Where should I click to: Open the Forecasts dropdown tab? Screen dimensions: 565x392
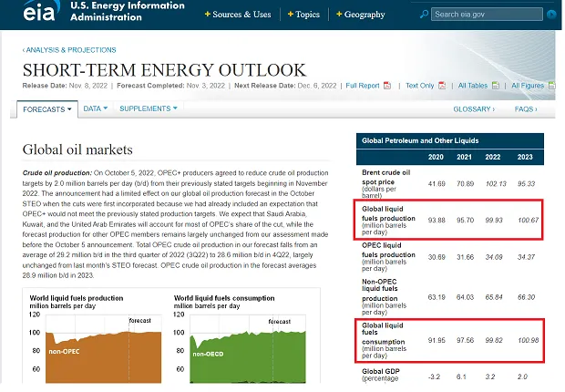coord(46,108)
